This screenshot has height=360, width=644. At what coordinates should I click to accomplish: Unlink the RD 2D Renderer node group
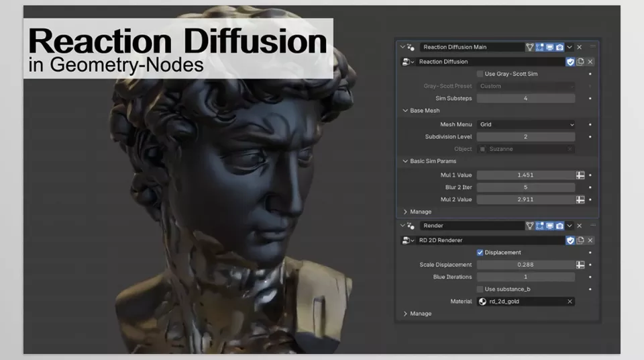click(590, 240)
